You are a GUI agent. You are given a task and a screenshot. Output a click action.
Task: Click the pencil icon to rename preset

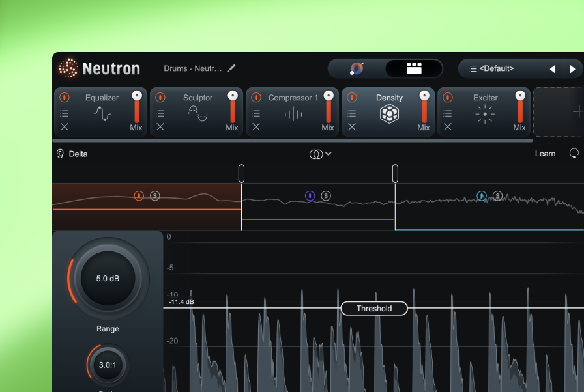(232, 68)
